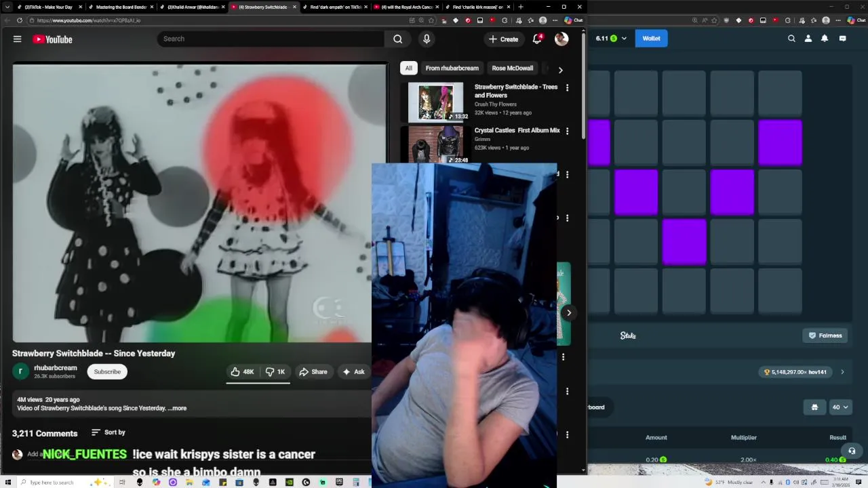This screenshot has width=868, height=488.
Task: Click the top-right revealed purple Stake tile
Action: click(780, 142)
